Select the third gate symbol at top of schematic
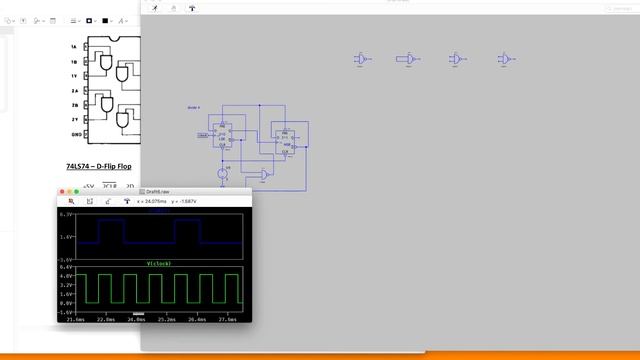Image resolution: width=640 pixels, height=360 pixels. pyautogui.click(x=457, y=59)
